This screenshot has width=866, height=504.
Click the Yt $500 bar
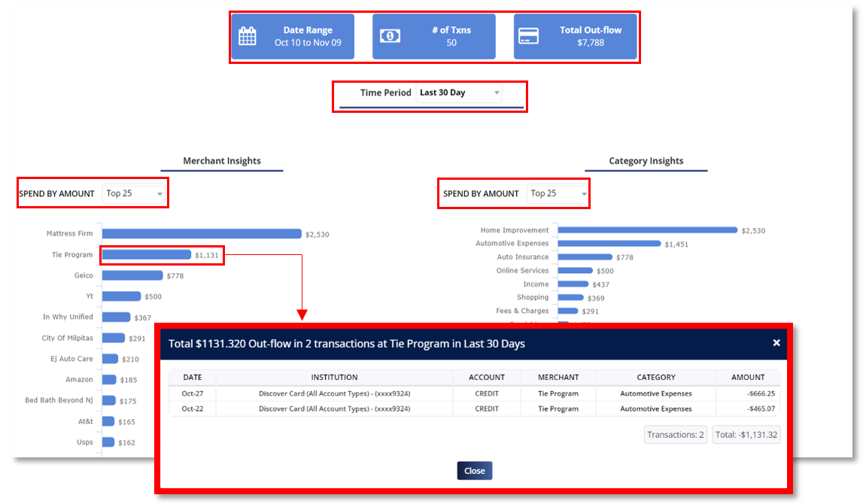[121, 296]
